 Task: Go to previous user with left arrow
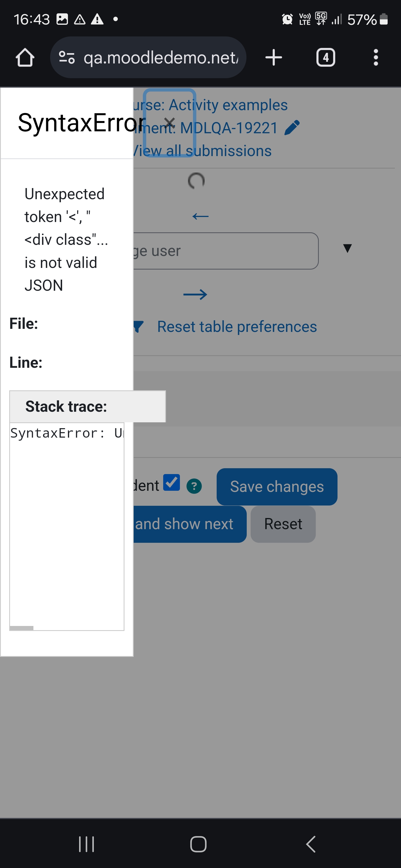(200, 216)
